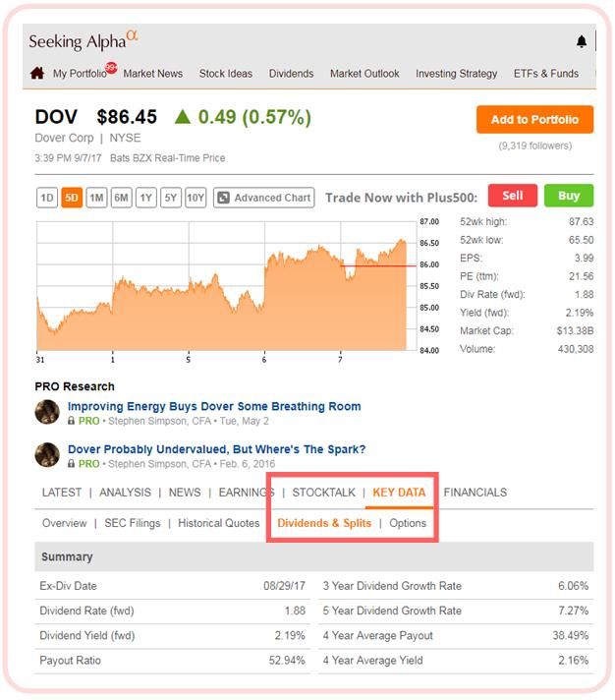Select the 1Y chart range
The image size is (615, 700).
(145, 198)
